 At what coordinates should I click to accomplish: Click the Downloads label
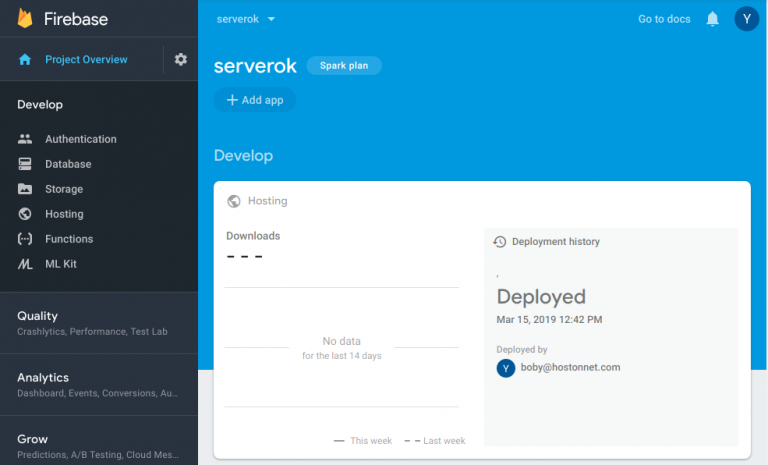click(x=253, y=236)
